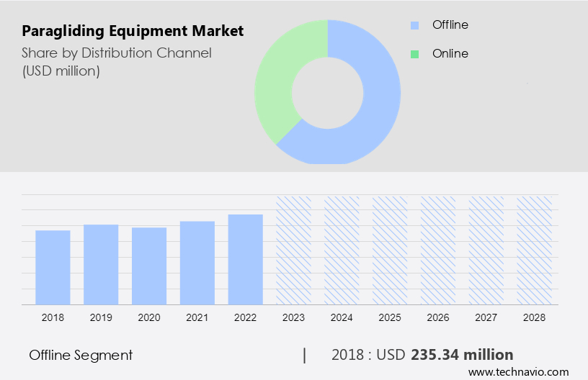The height and width of the screenshot is (380, 588).
Task: Select the Online legend label
Action: coord(450,54)
